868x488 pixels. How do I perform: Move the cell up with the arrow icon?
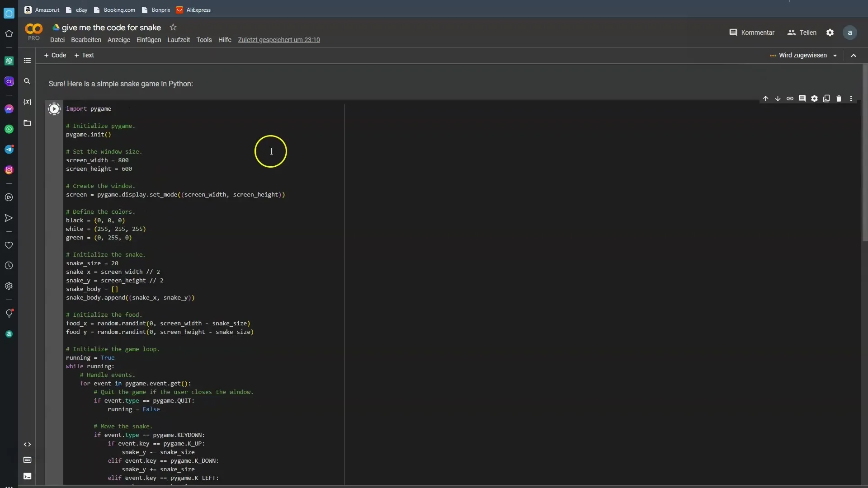click(765, 99)
